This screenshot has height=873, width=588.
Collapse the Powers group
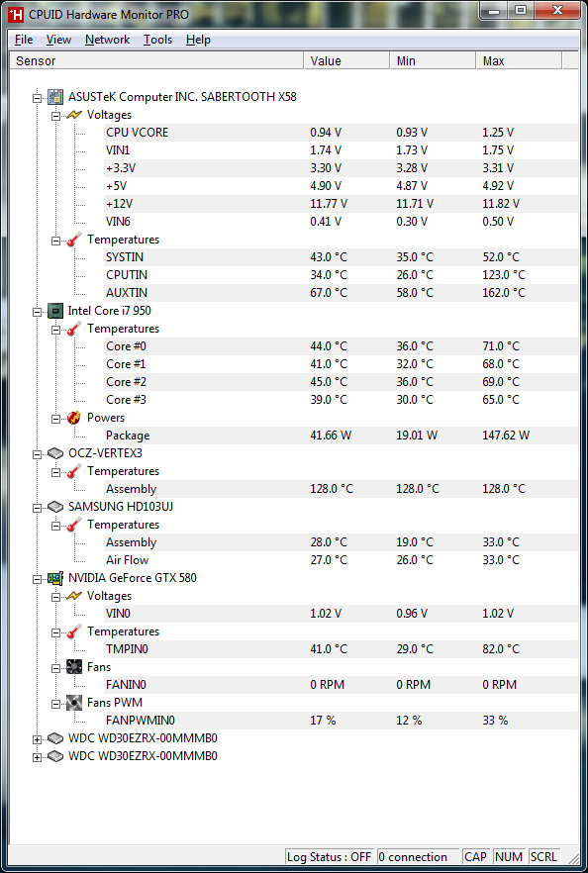point(55,418)
